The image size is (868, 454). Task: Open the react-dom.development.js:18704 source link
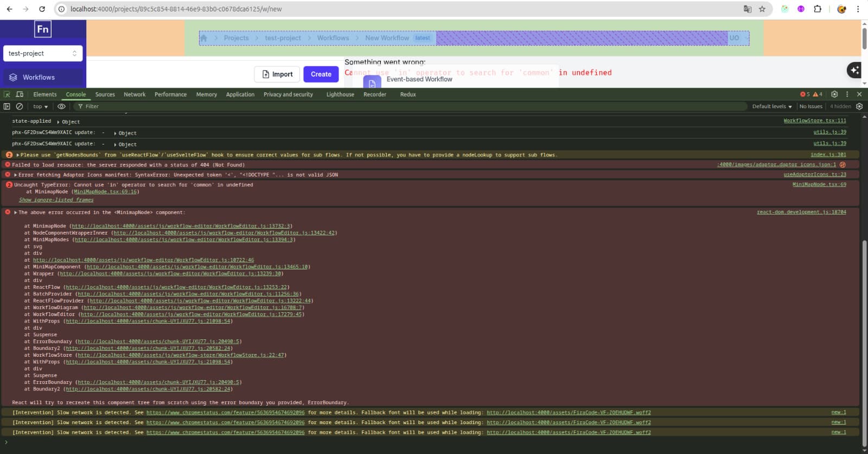click(801, 212)
